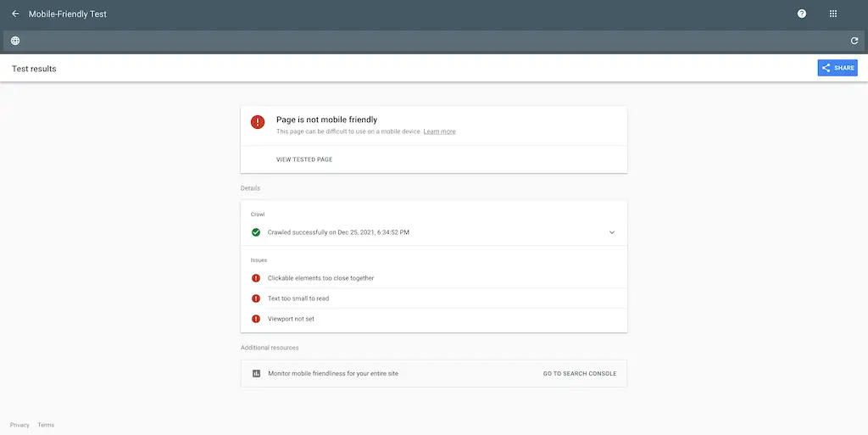Open the help question mark icon

pos(802,14)
